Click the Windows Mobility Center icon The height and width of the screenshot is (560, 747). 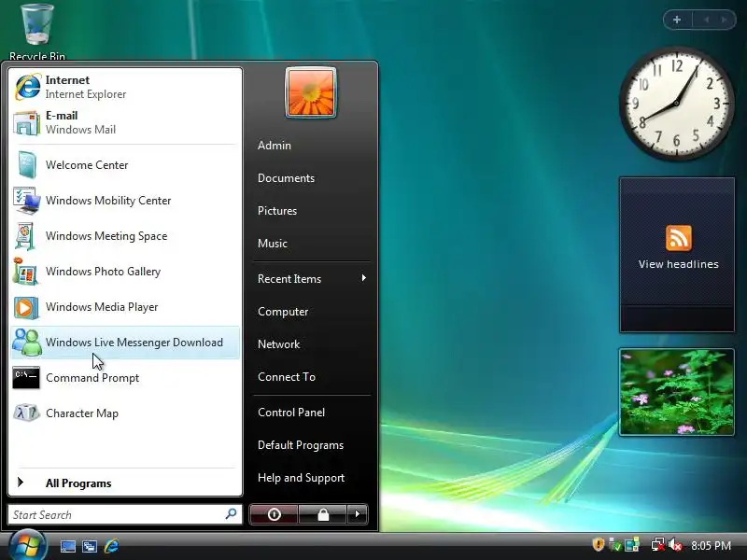tap(26, 201)
